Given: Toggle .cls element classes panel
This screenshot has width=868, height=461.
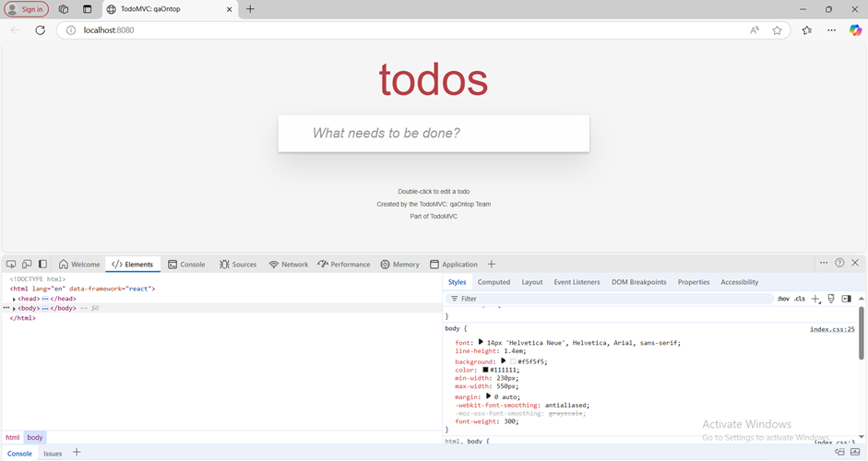Looking at the screenshot, I should click(x=800, y=299).
